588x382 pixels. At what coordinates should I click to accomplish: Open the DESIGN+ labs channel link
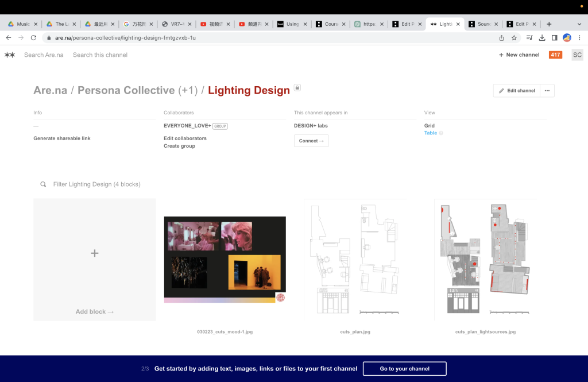coord(311,126)
